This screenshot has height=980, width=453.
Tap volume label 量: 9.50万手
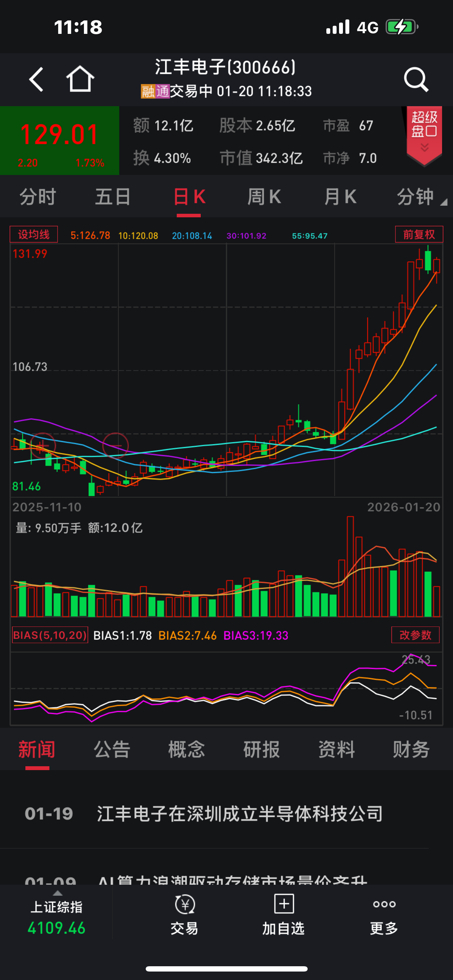[48, 528]
